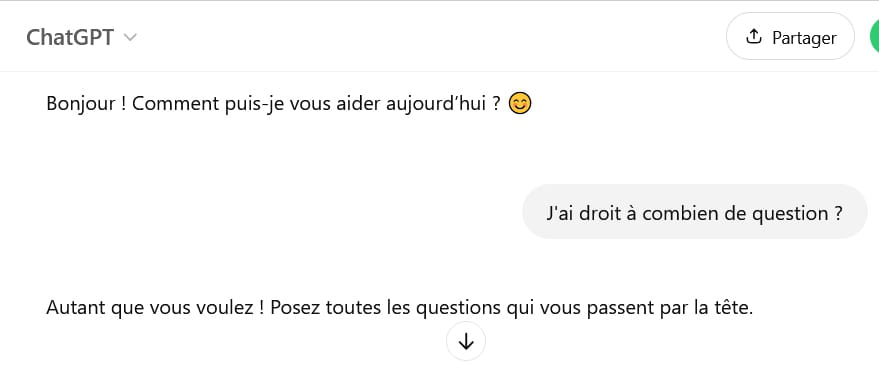Click the reply "Autant que vous voulez !"
This screenshot has width=879, height=374.
[155, 308]
